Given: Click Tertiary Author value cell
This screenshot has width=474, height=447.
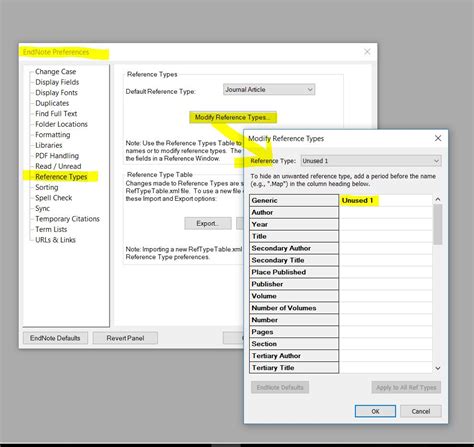Looking at the screenshot, I should coord(386,356).
